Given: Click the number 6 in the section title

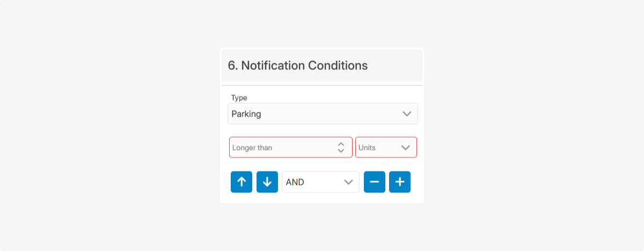Looking at the screenshot, I should [x=231, y=66].
